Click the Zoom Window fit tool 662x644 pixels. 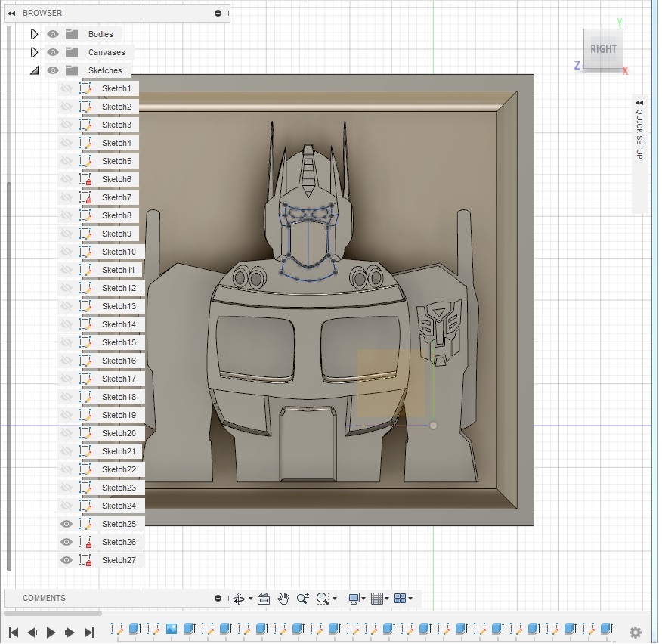click(323, 599)
